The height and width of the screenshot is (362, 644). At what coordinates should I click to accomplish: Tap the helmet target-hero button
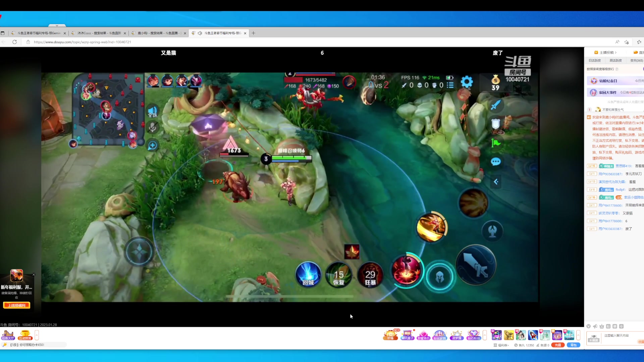(x=440, y=277)
